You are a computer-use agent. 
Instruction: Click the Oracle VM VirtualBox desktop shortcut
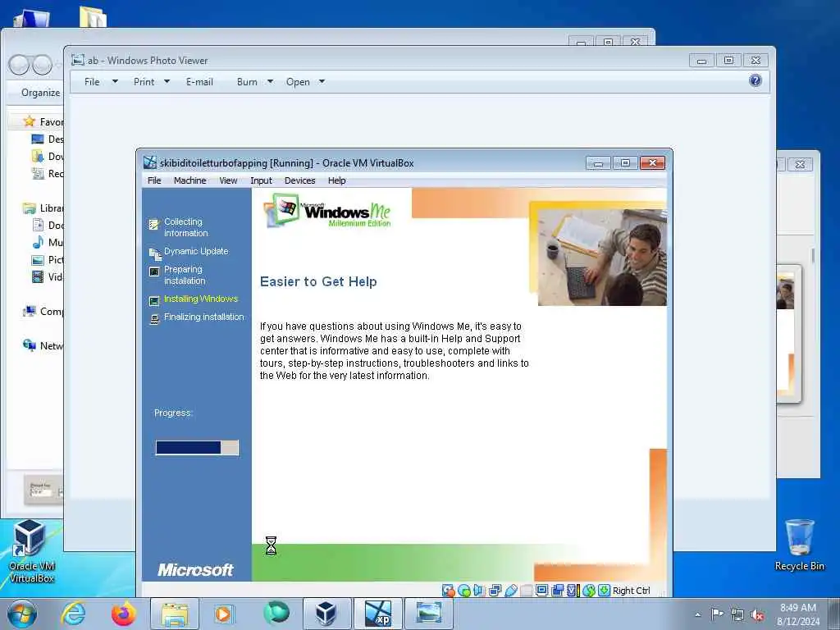click(31, 551)
